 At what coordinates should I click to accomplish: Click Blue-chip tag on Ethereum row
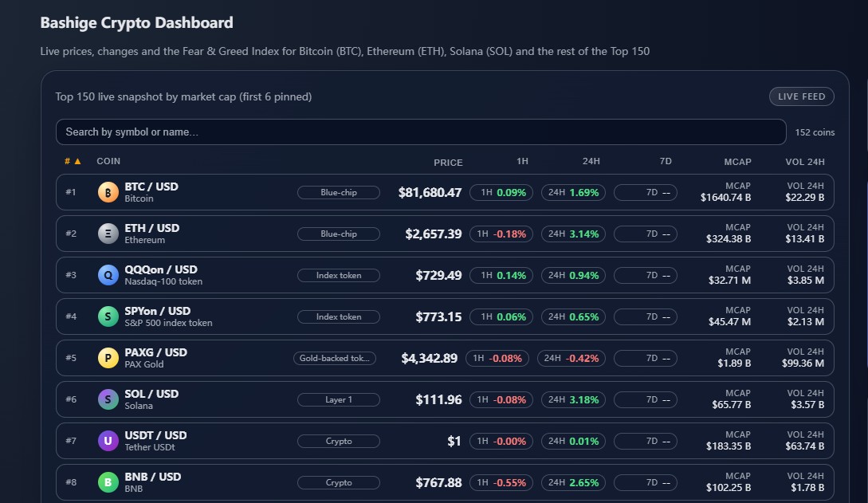(339, 234)
